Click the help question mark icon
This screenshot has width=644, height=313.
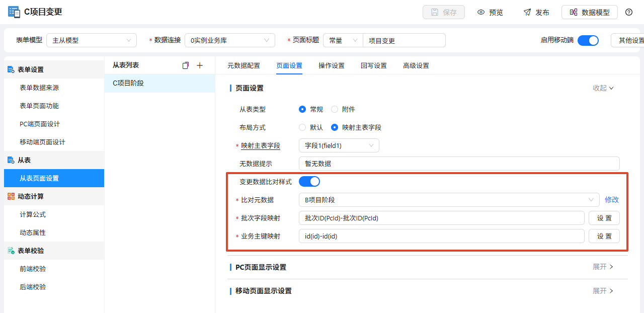click(629, 12)
